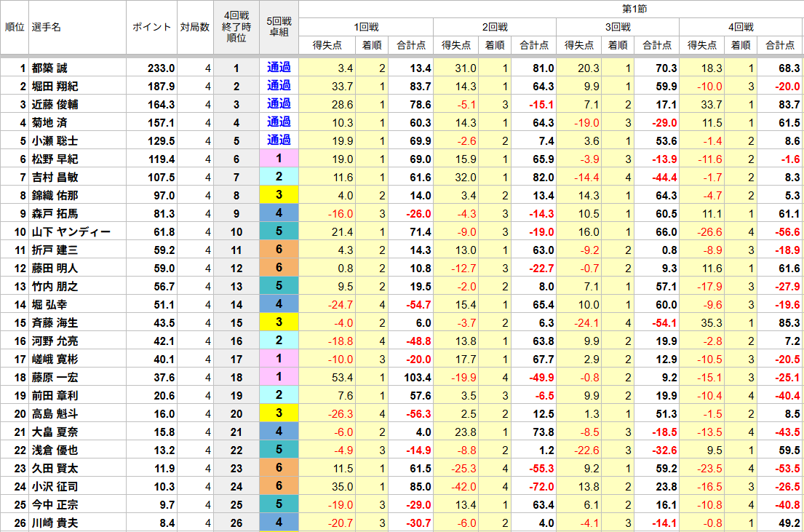Select player name 斉藤 海生
Image resolution: width=804 pixels, height=532 pixels.
tap(55, 323)
